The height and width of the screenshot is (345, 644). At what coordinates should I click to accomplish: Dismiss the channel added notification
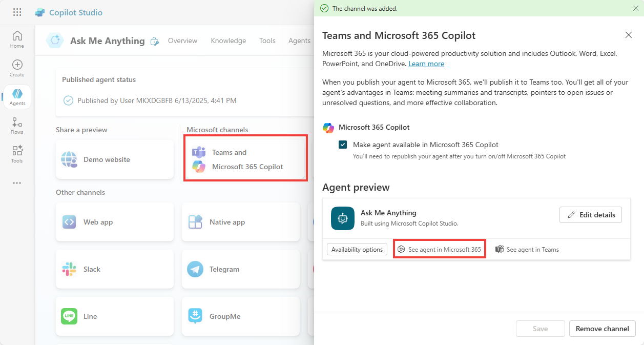pyautogui.click(x=635, y=8)
